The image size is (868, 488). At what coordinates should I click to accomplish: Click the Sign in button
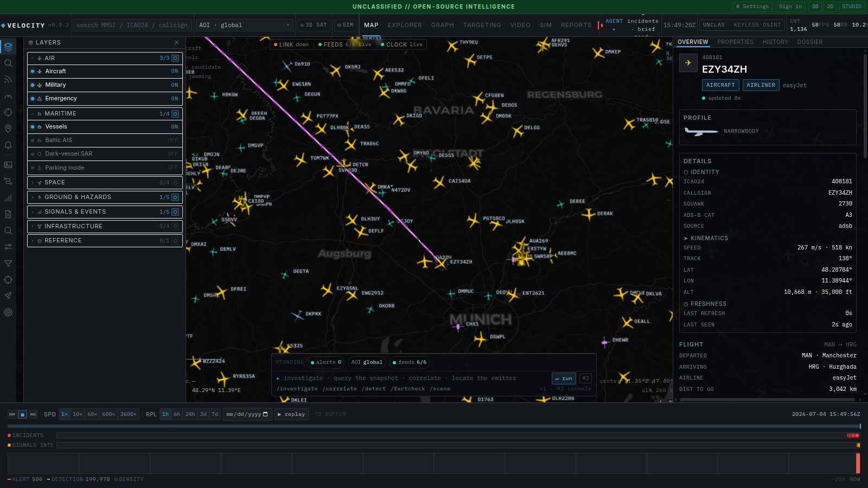point(790,7)
